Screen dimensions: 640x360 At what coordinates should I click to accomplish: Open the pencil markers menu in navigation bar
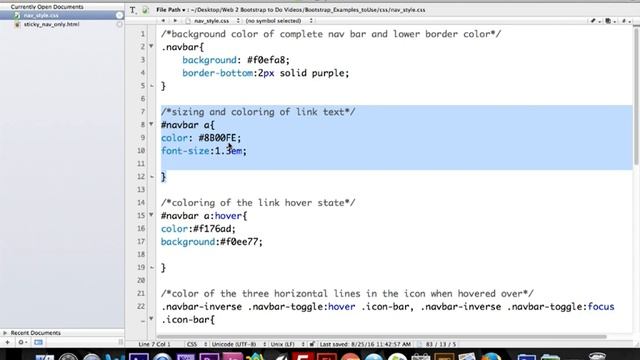point(595,21)
